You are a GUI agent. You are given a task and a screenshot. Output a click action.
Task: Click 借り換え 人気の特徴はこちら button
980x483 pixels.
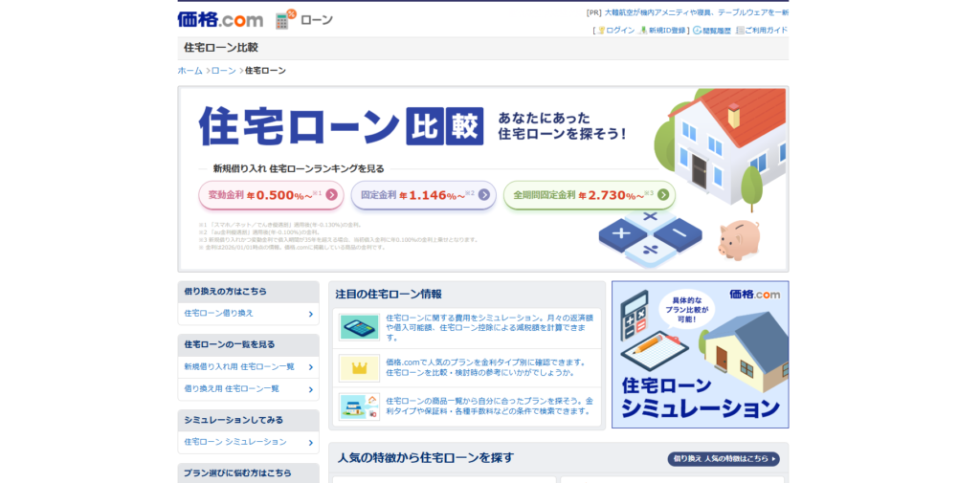pyautogui.click(x=723, y=459)
